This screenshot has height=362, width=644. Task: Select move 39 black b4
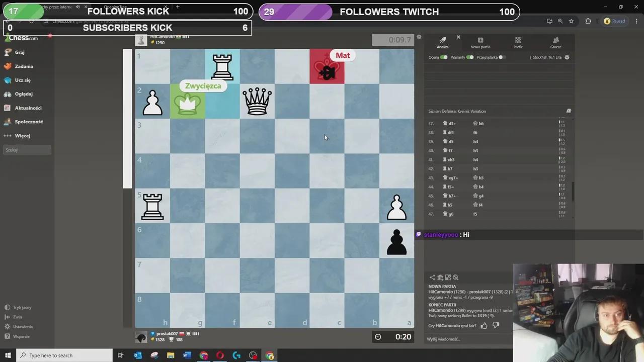pyautogui.click(x=475, y=142)
